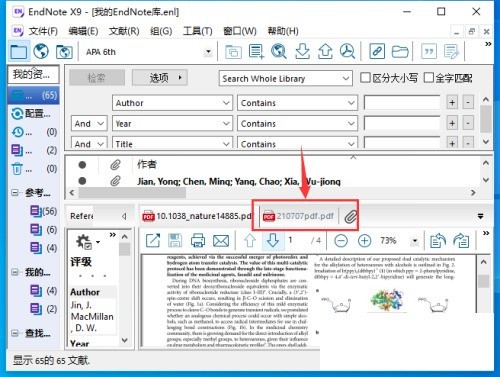Screen dimensions: 500x377
Task: Create a New Reference via toolbar icon
Action: [x=256, y=51]
